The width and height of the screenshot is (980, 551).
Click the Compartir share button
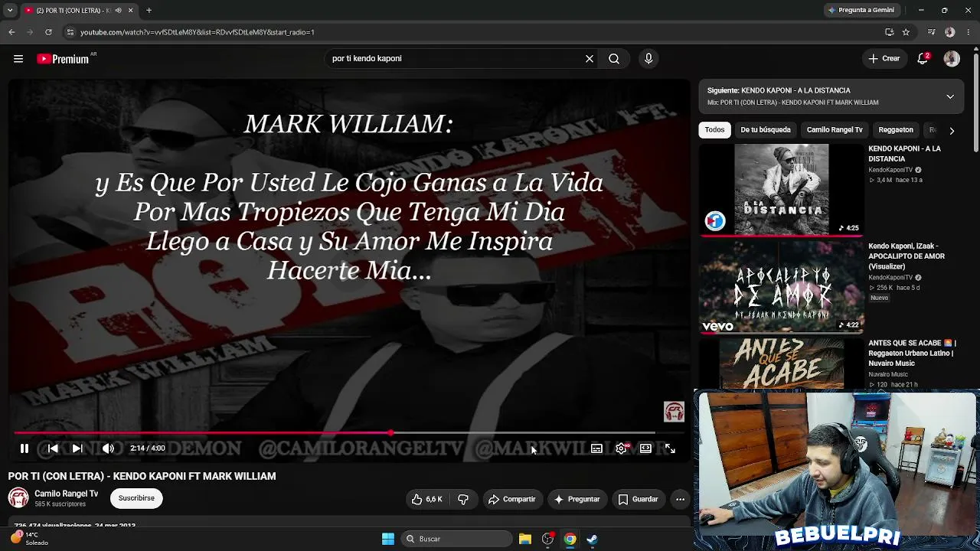(512, 499)
